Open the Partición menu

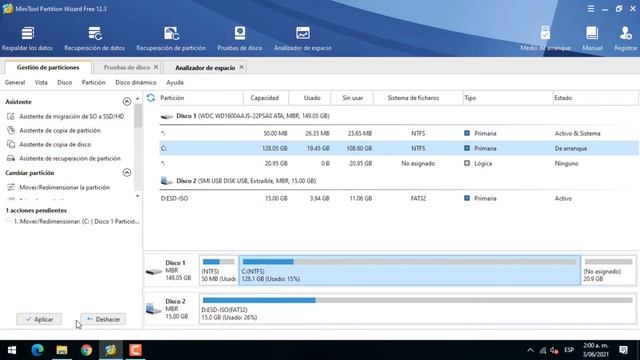[93, 82]
